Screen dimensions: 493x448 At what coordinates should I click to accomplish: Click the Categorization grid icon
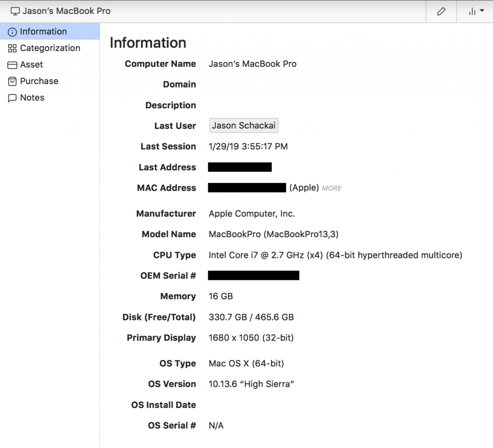[x=12, y=49]
